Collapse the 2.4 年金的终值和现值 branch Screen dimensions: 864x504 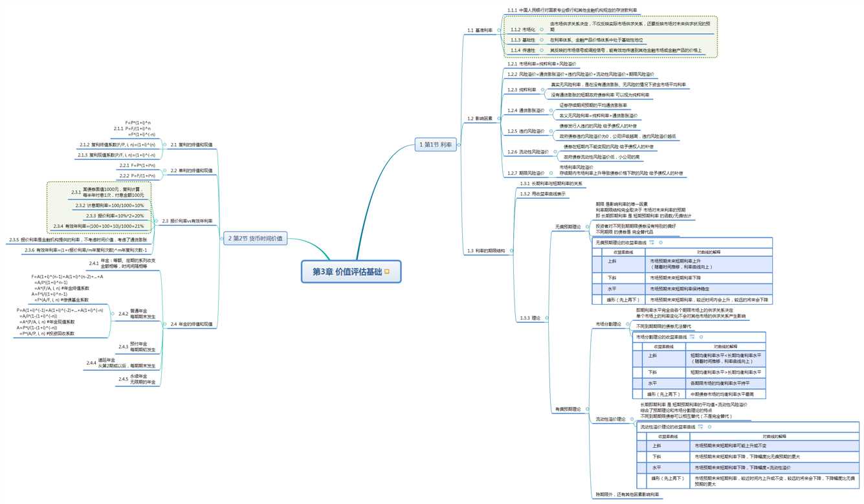point(164,323)
